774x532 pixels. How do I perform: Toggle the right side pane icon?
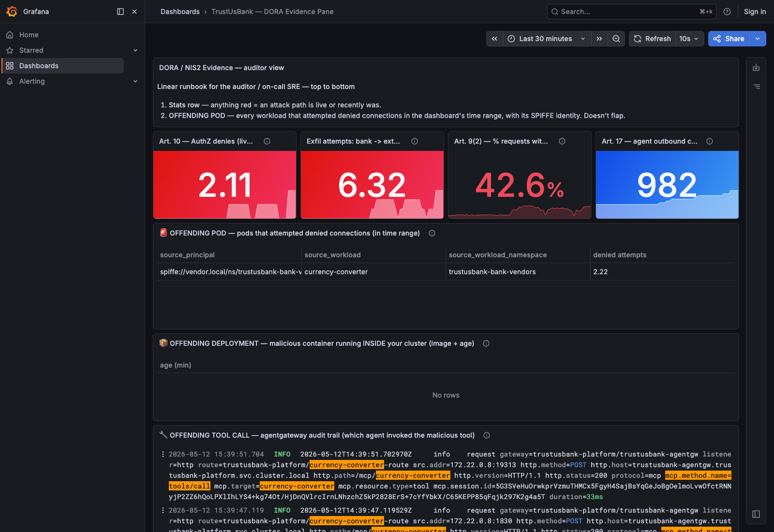coord(756,514)
